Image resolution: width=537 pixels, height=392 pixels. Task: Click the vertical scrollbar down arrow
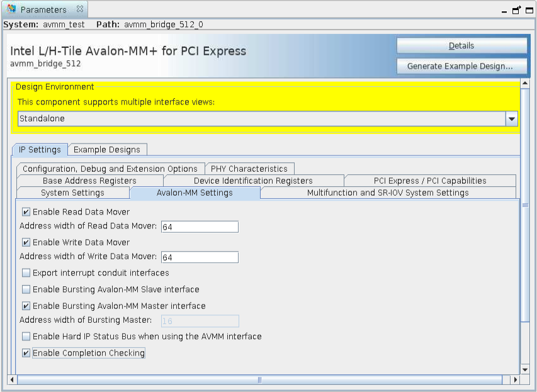[x=525, y=370]
